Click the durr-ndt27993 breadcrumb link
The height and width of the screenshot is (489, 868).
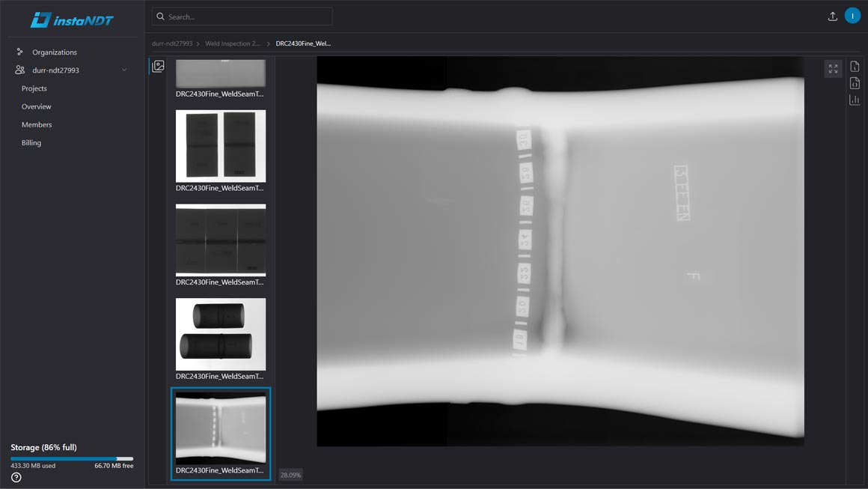(x=172, y=43)
